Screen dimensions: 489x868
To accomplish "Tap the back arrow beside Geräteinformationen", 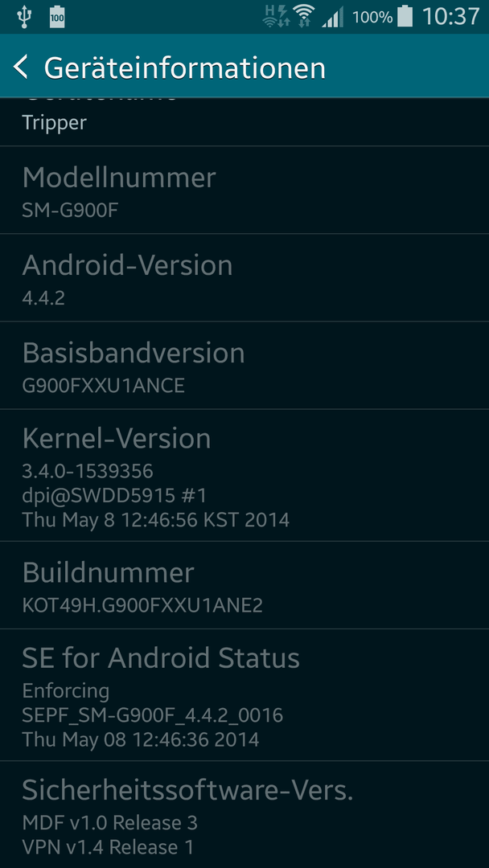I will click(20, 67).
